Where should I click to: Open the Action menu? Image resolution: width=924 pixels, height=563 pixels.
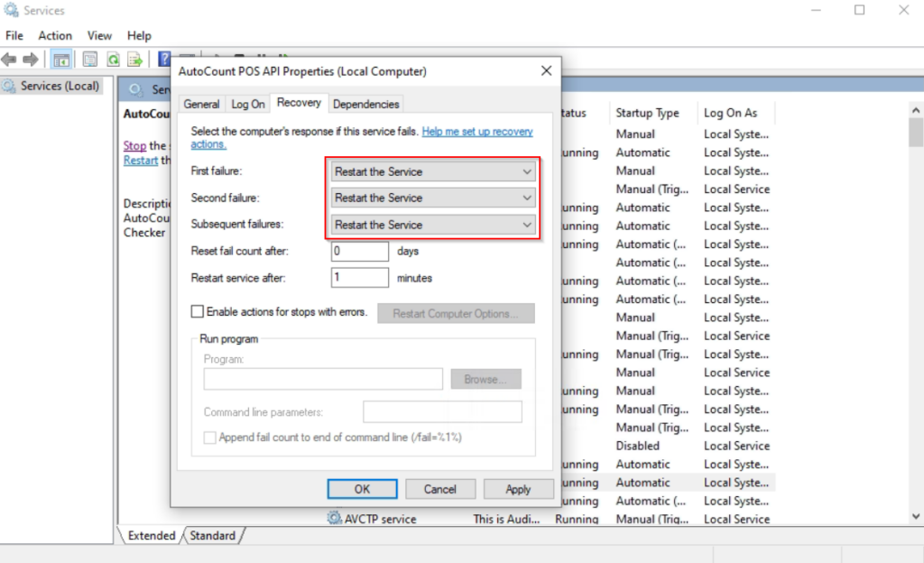[55, 35]
